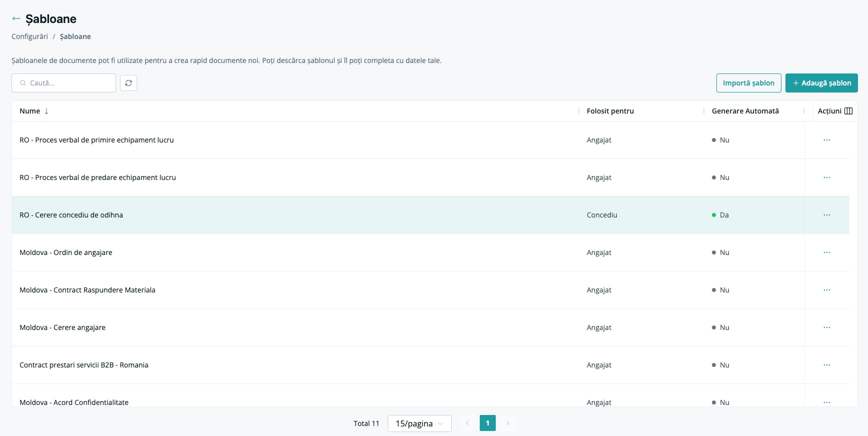868x436 pixels.
Task: Open the 15/pagina page size dropdown
Action: click(x=419, y=423)
